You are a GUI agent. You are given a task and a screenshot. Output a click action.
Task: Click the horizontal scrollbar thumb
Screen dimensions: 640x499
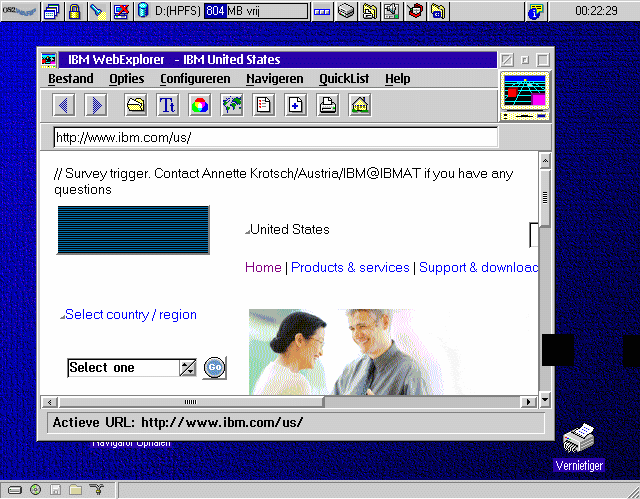coord(191,402)
